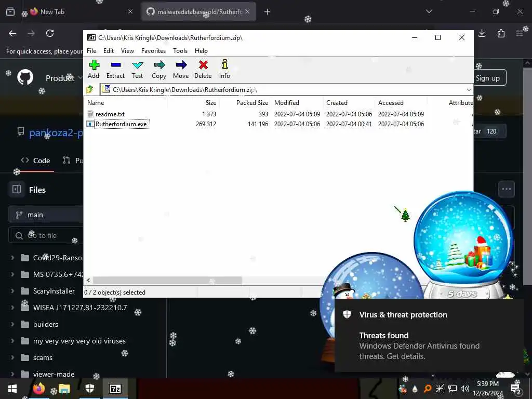Click the Go to file search box
The height and width of the screenshot is (399, 532).
pos(46,235)
